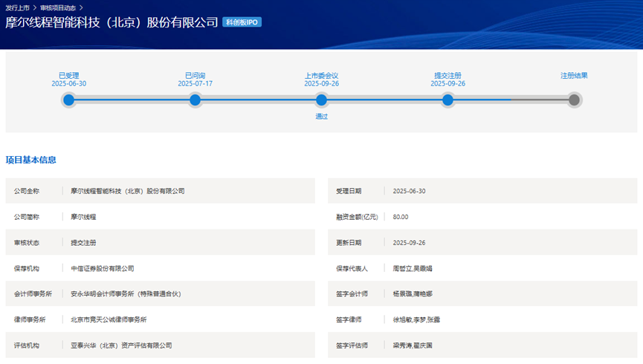Click the 上市委会议 timeline circle node
The height and width of the screenshot is (364, 643).
pos(321,100)
